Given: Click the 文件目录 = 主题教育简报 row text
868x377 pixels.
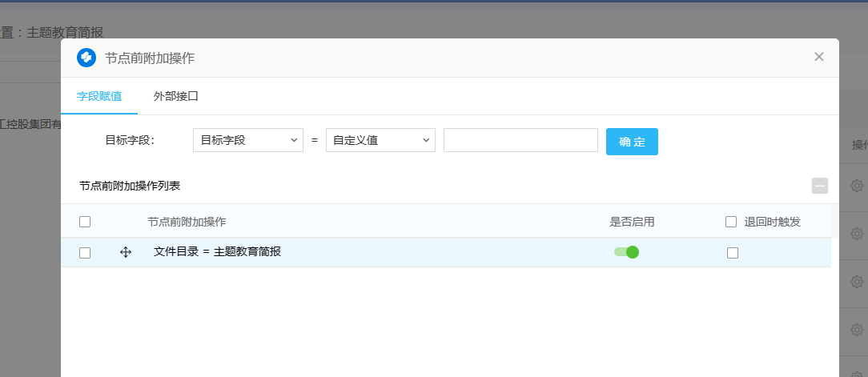Looking at the screenshot, I should (217, 252).
